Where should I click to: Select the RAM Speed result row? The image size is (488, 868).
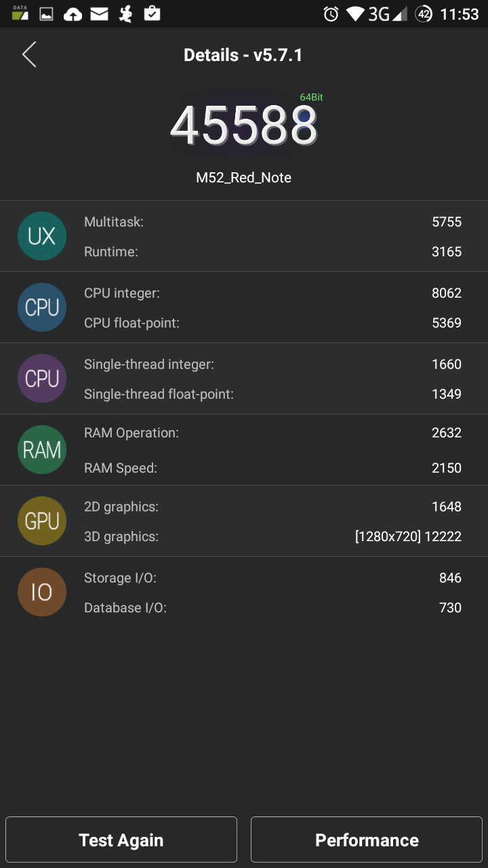pyautogui.click(x=272, y=468)
